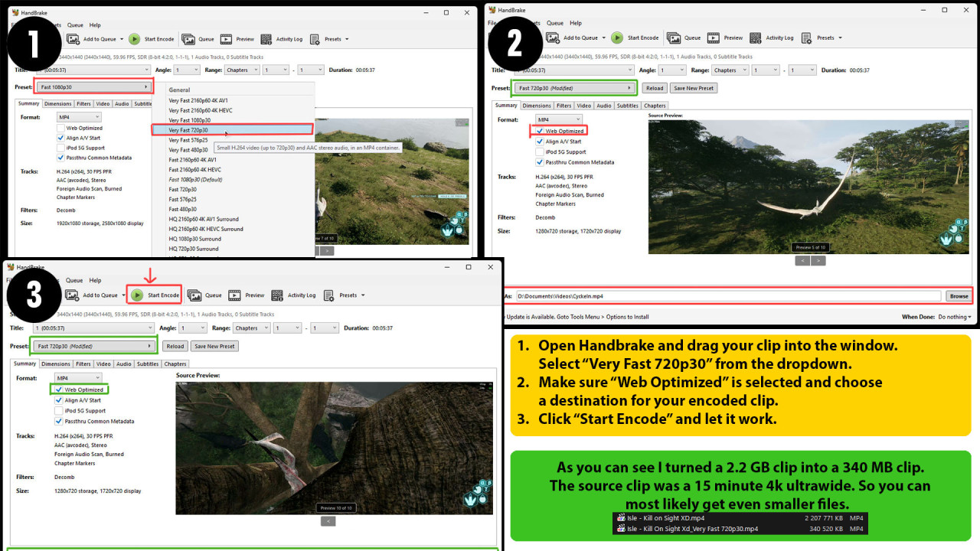Select Very Fast 1080p30 from preset list
Viewport: 980px width, 551px height.
[190, 120]
